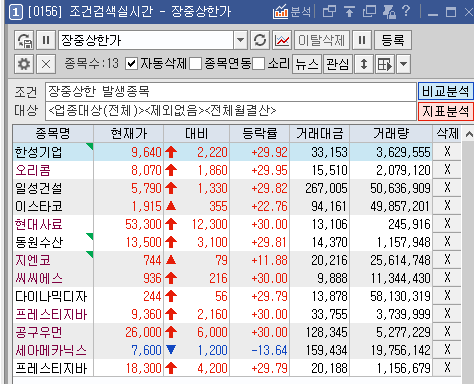Image resolution: width=474 pixels, height=384 pixels.
Task: Click the X clear list icon
Action: (46, 64)
